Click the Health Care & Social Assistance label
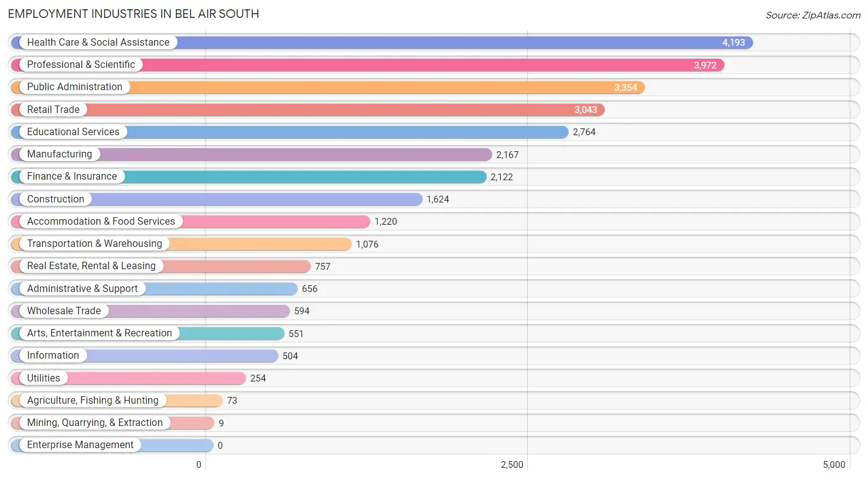This screenshot has width=868, height=479. click(98, 43)
